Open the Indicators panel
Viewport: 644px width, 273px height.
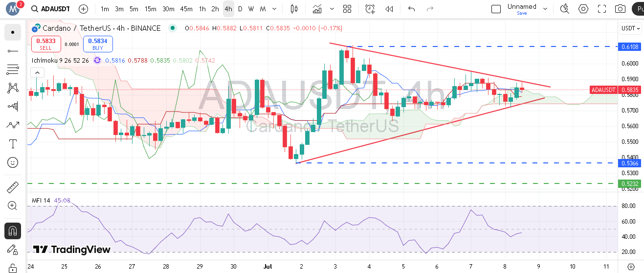[317, 9]
